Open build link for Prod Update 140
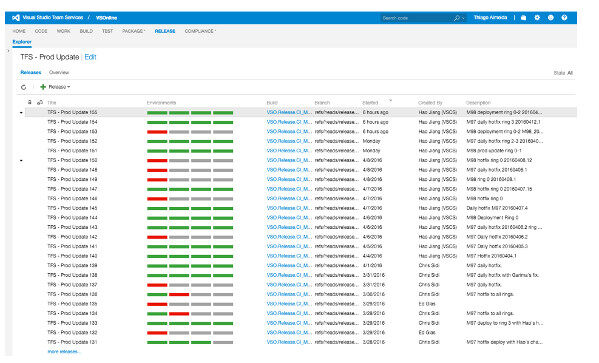The image size is (599, 363). (x=289, y=256)
